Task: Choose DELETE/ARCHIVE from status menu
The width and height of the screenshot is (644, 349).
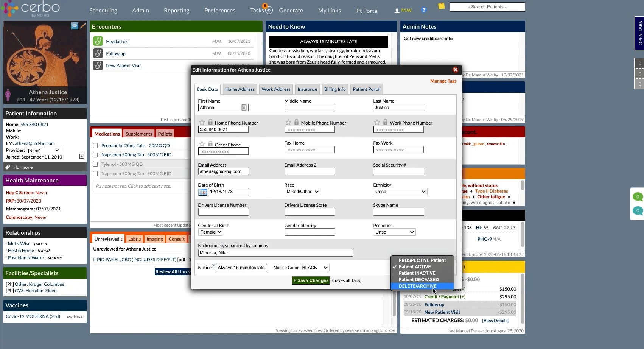Action: [x=417, y=286]
